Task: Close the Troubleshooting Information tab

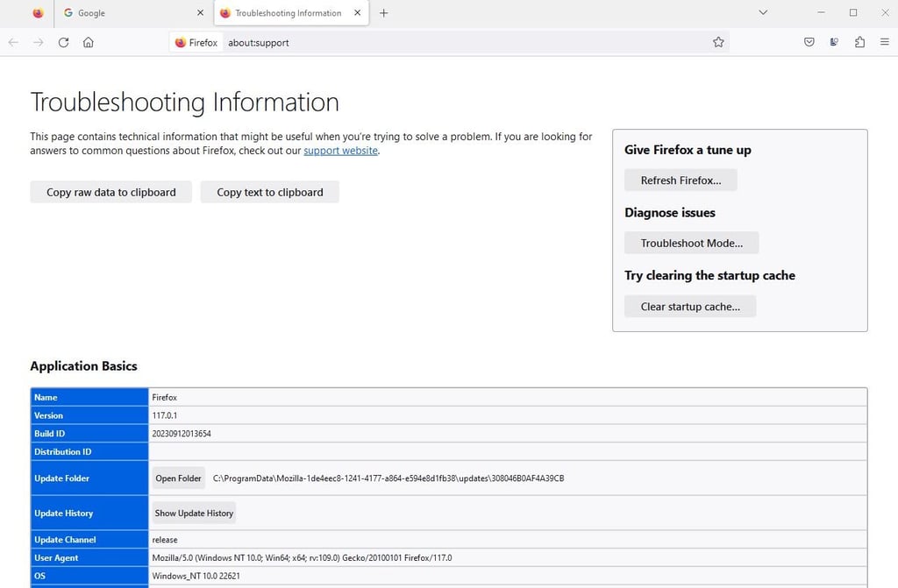Action: (358, 12)
